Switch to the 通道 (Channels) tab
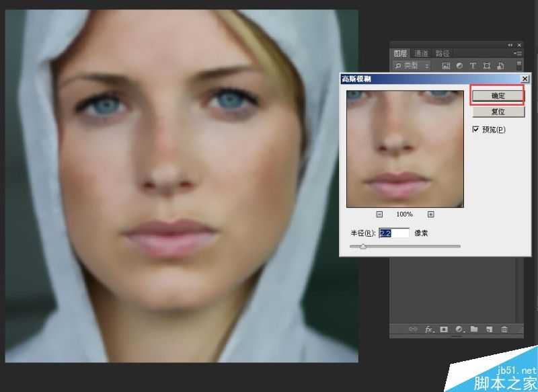Screen dimensions: 538x392 click(421, 53)
